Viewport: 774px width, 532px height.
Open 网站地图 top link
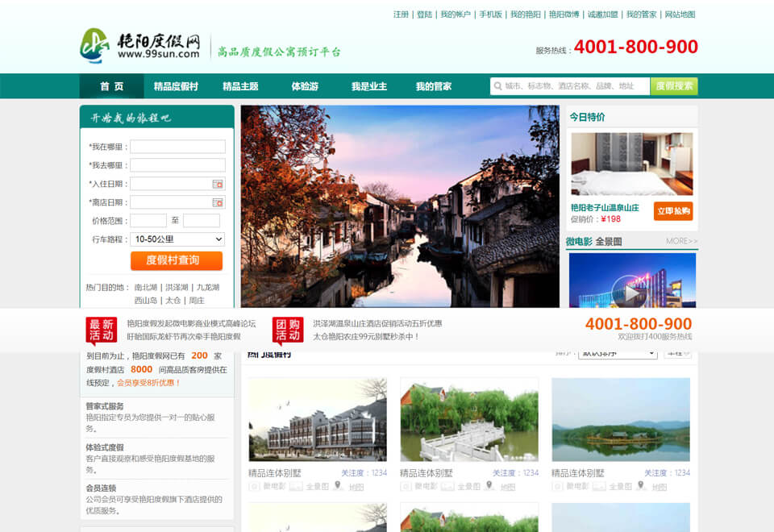(x=680, y=15)
